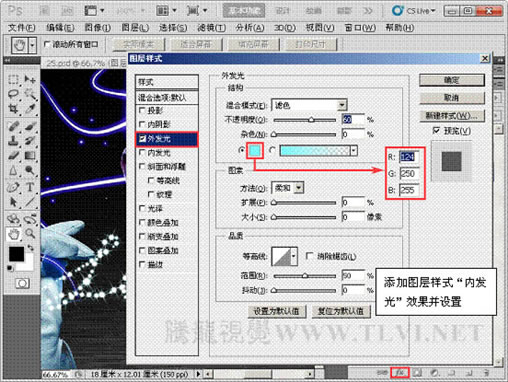
Task: Select the Crop tool
Action: [13, 109]
